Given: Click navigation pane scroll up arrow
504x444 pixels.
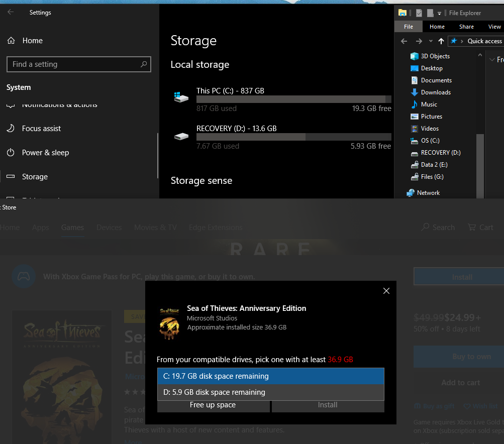Looking at the screenshot, I should 480,55.
